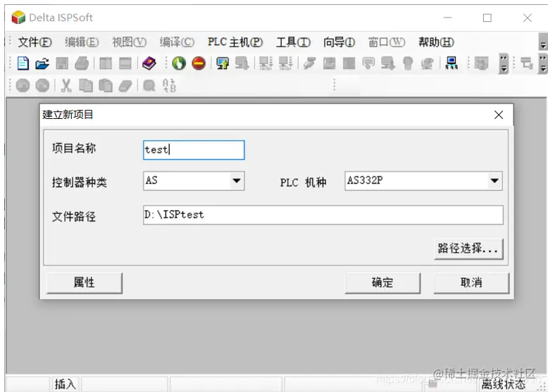Click the 文件路径 field showing D:\ISPtest
The width and height of the screenshot is (548, 392).
323,215
